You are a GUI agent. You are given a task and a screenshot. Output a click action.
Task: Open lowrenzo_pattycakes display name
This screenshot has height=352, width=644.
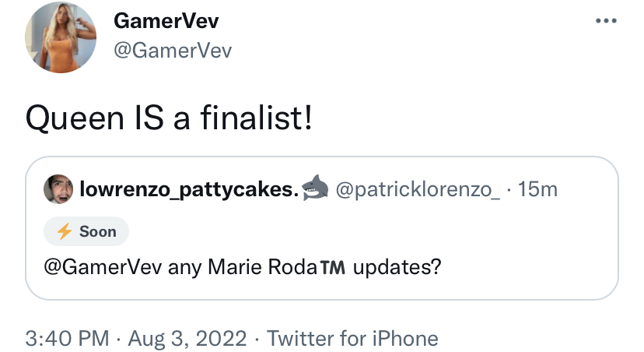pos(189,189)
